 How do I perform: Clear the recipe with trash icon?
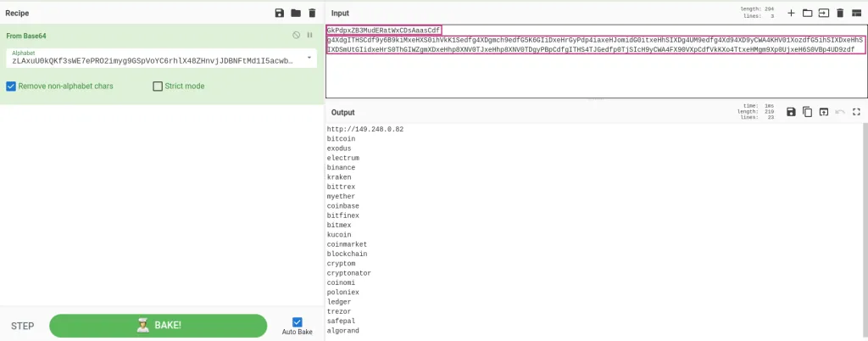[312, 13]
